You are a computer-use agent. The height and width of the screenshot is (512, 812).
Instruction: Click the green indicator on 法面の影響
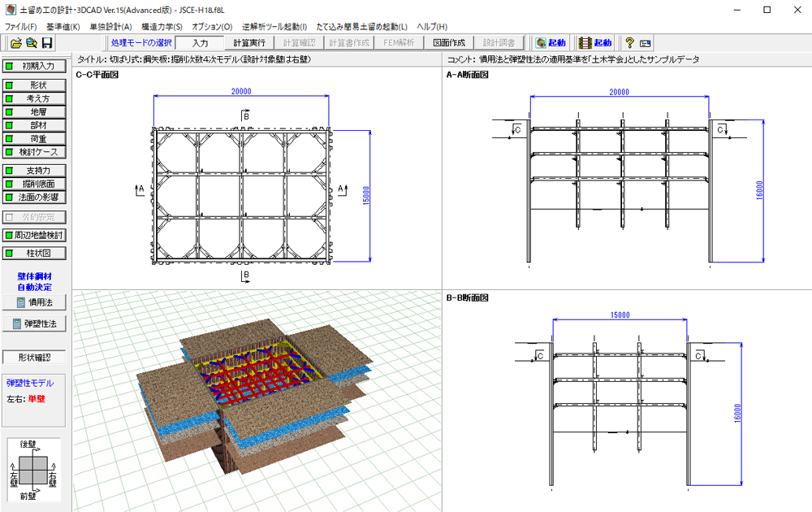click(9, 197)
